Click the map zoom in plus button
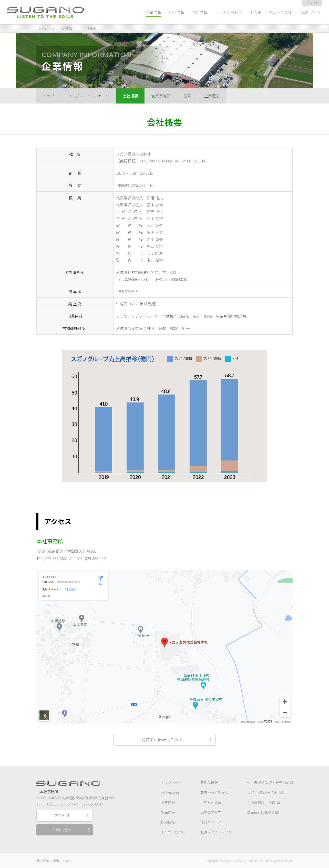This screenshot has height=868, width=329. [x=284, y=701]
